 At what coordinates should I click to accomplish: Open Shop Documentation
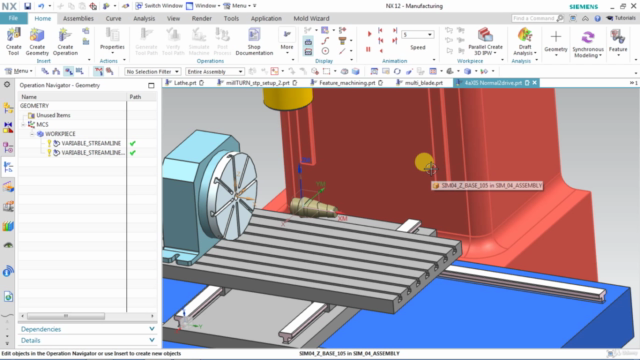tap(254, 41)
